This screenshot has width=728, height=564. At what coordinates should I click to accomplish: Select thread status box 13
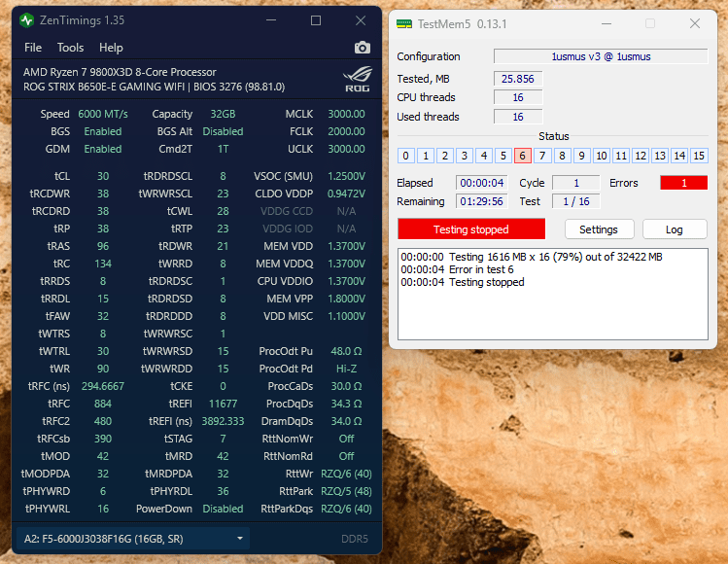pos(660,156)
